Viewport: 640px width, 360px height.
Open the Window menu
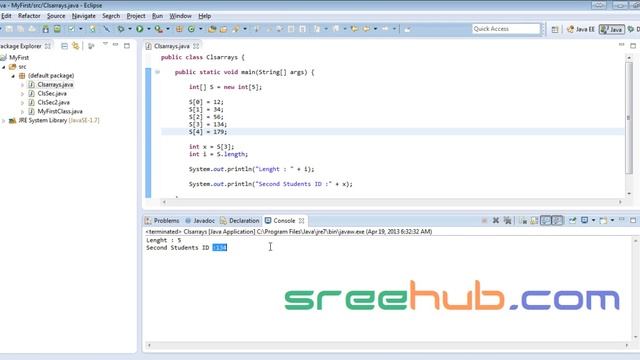pos(180,16)
